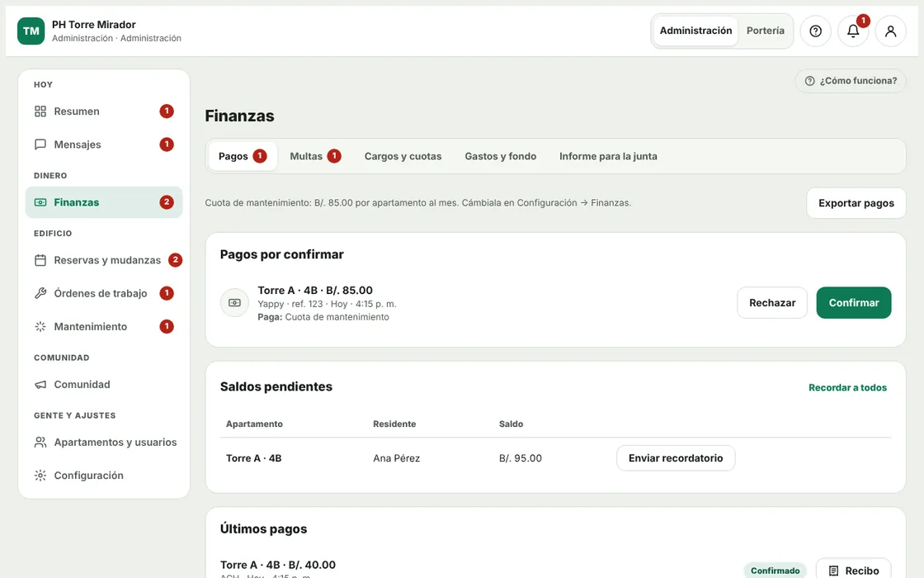
Task: Select Finanzas in the sidebar
Action: pos(104,202)
